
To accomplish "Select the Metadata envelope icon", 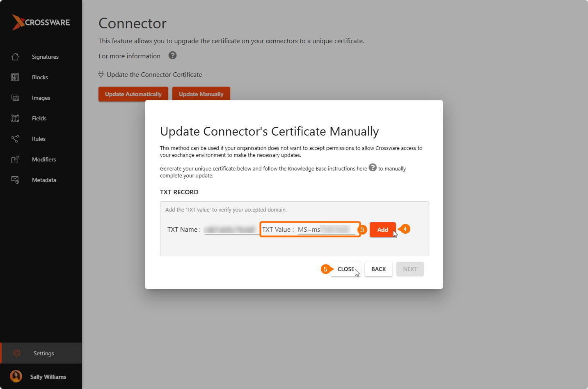I will [x=15, y=180].
